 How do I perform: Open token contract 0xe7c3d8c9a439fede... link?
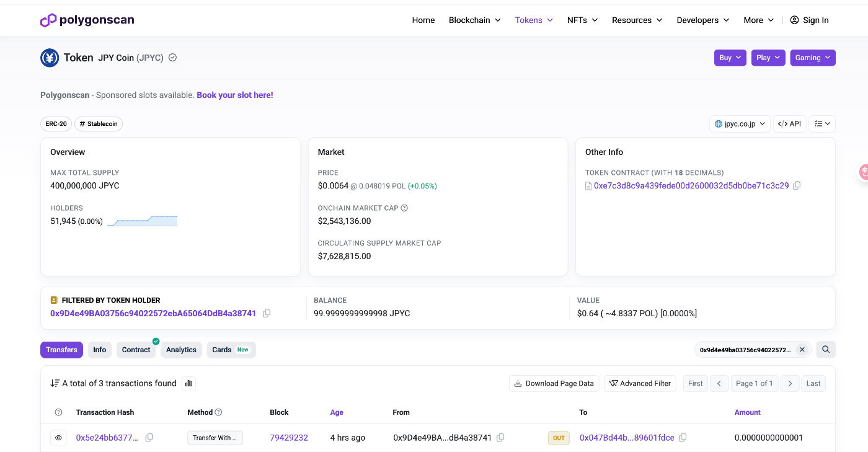pyautogui.click(x=691, y=185)
